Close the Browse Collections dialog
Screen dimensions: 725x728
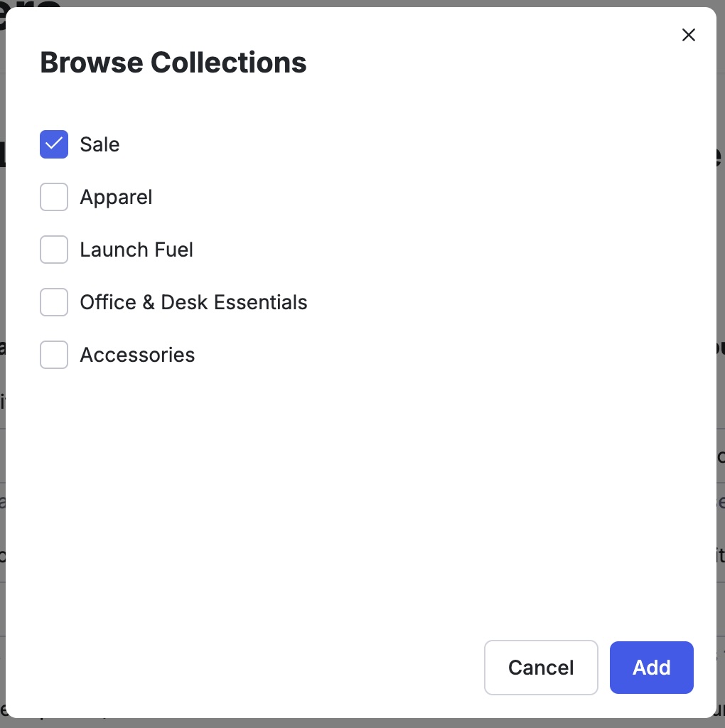coord(688,34)
